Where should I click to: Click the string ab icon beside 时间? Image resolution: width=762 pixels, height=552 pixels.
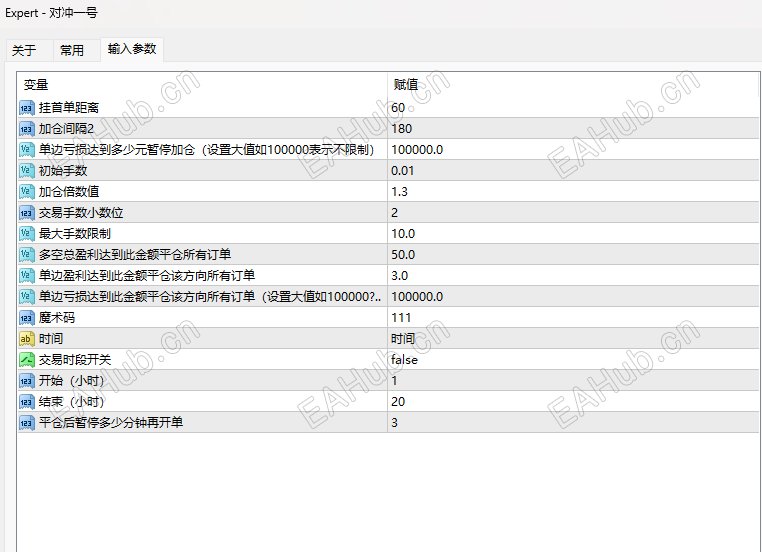tap(27, 339)
